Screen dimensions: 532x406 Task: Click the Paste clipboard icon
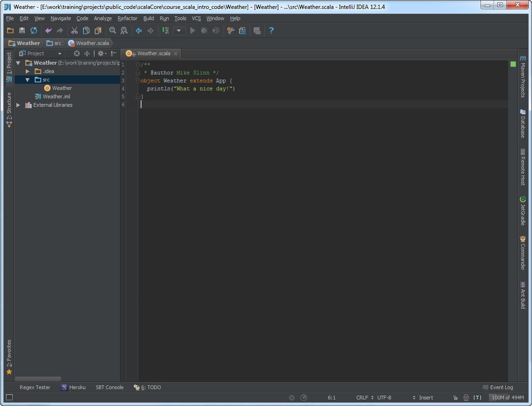pyautogui.click(x=97, y=30)
